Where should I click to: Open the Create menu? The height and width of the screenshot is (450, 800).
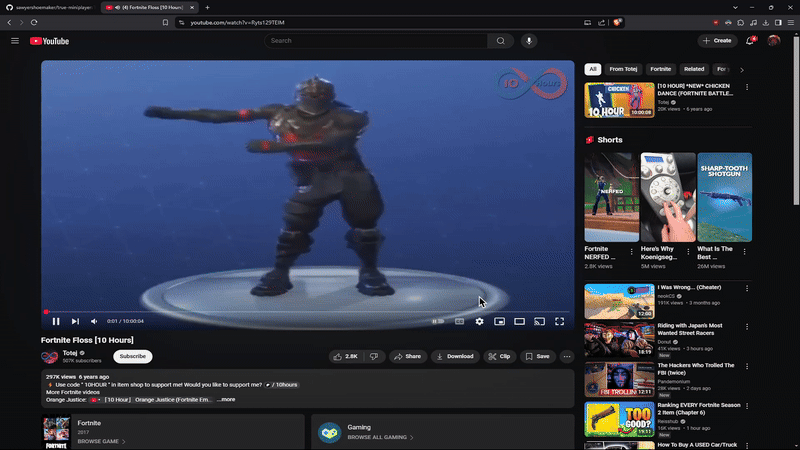click(x=717, y=41)
